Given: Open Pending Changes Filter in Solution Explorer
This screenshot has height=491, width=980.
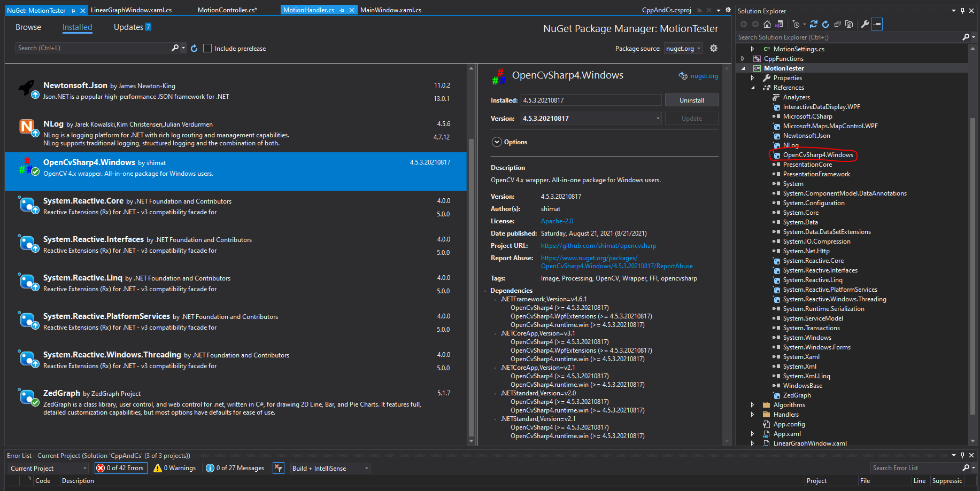Looking at the screenshot, I should click(797, 24).
